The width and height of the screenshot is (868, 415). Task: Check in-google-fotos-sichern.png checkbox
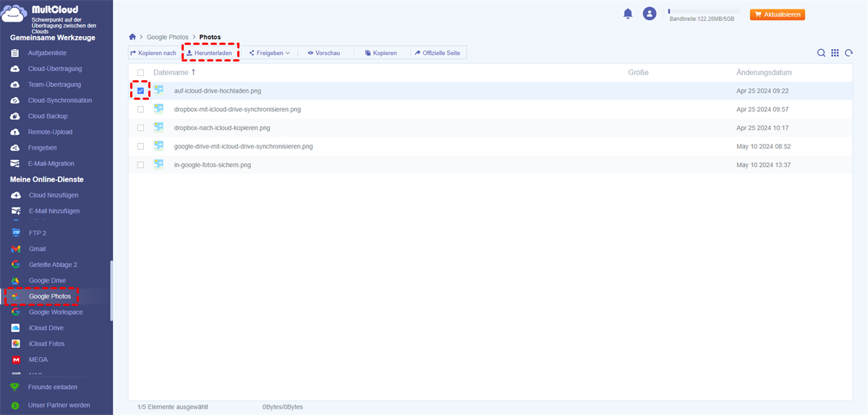140,165
